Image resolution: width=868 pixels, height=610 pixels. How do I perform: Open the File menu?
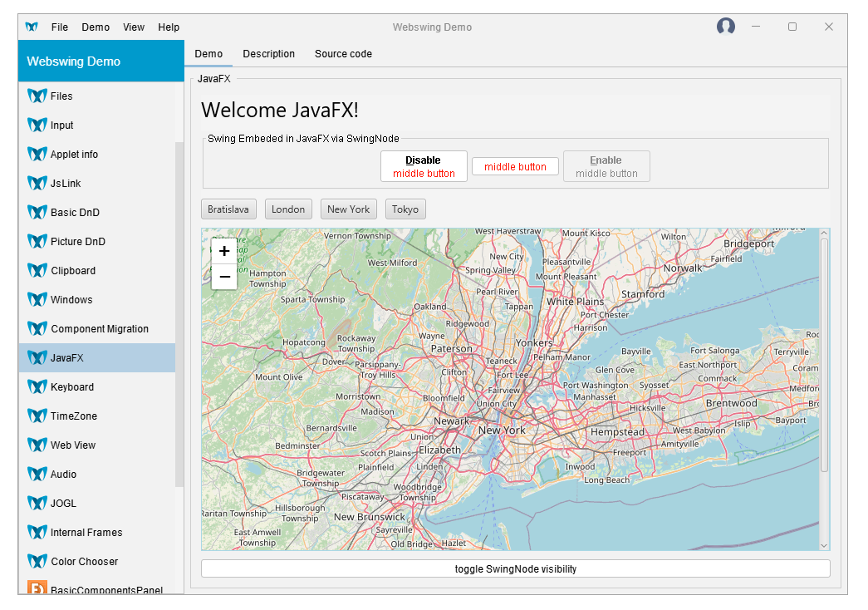[60, 27]
